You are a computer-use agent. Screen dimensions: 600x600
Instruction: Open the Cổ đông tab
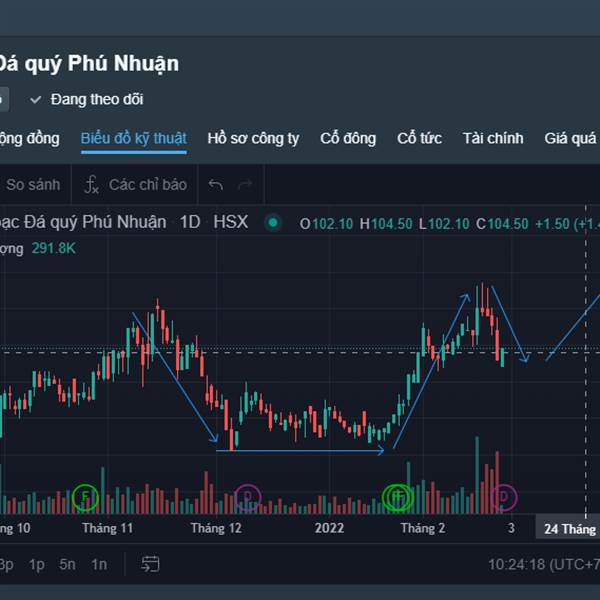[348, 139]
